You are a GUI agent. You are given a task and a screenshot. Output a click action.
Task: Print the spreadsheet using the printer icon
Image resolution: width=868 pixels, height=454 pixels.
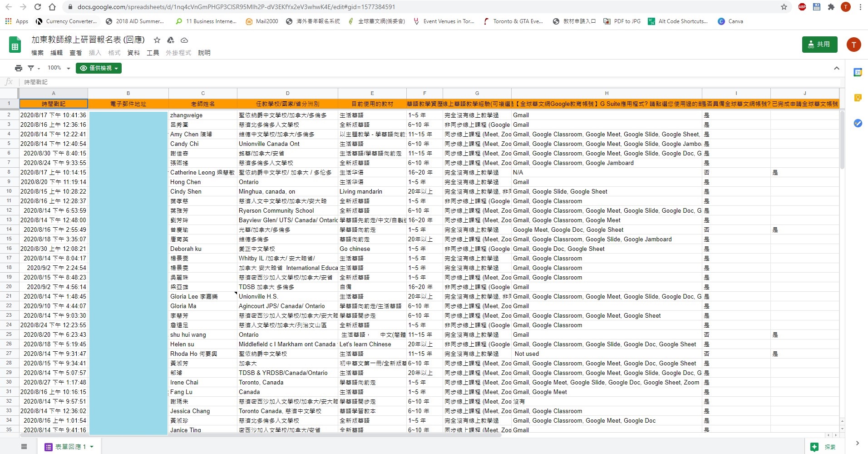click(18, 68)
